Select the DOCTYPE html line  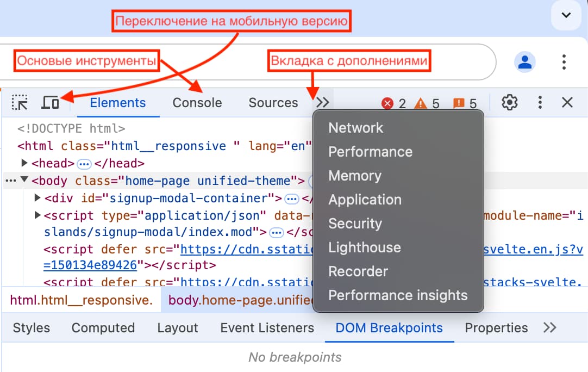coord(71,129)
